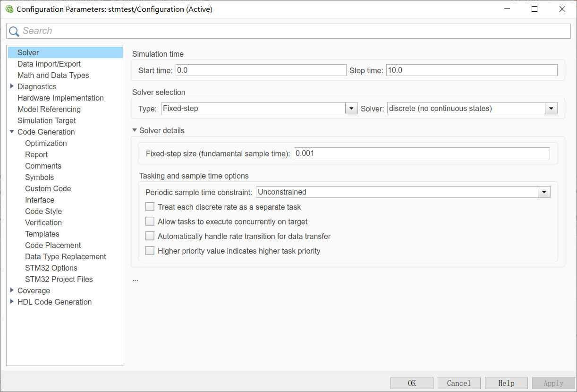Screen dimensions: 577x392
Task: Select Data Type Replacement subpane
Action: (66, 256)
